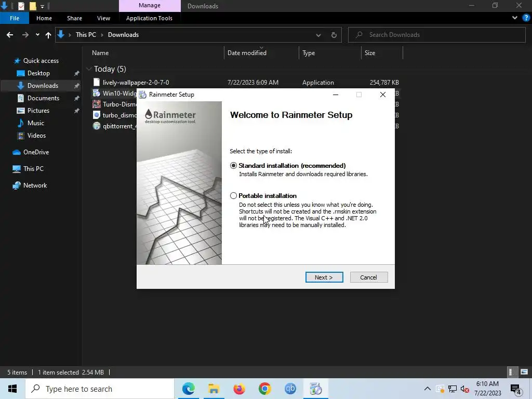Open qBittorrent from taskbar

[x=290, y=389]
